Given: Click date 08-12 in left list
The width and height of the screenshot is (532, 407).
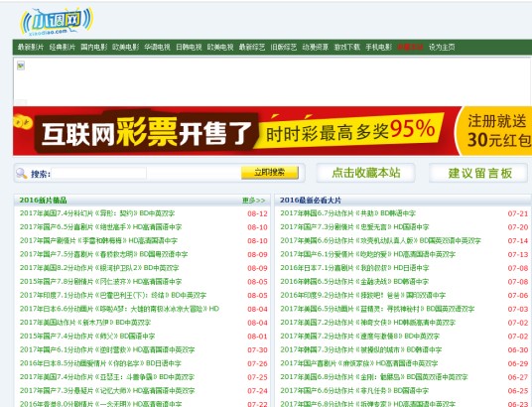Looking at the screenshot, I should pyautogui.click(x=257, y=213).
